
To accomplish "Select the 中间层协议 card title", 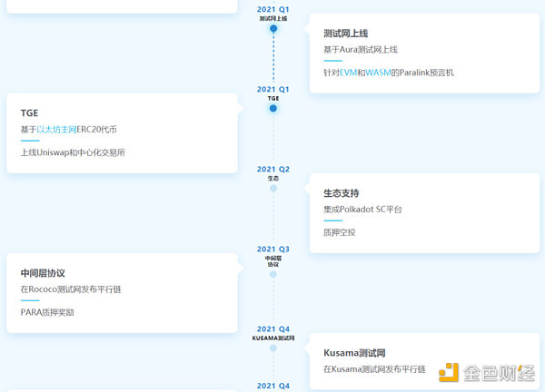I will click(x=43, y=273).
